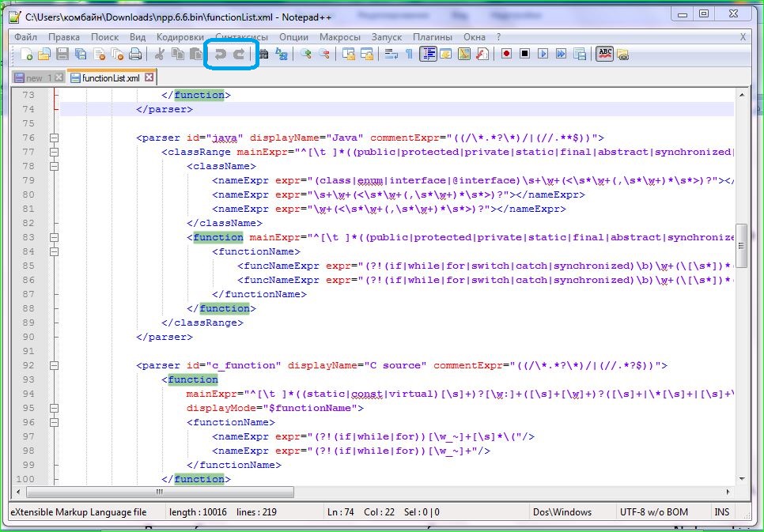Collapse the fold at line 76 java parser
Viewport: 764px width, 532px height.
(54, 138)
